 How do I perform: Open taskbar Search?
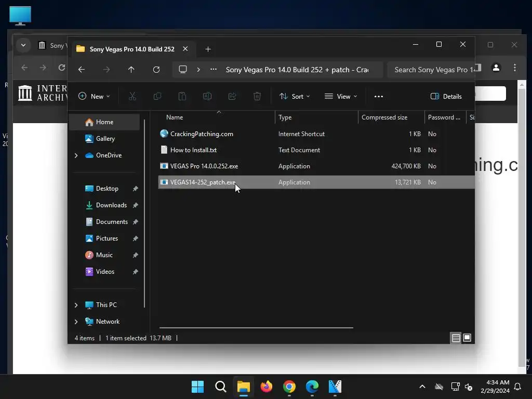pos(220,387)
